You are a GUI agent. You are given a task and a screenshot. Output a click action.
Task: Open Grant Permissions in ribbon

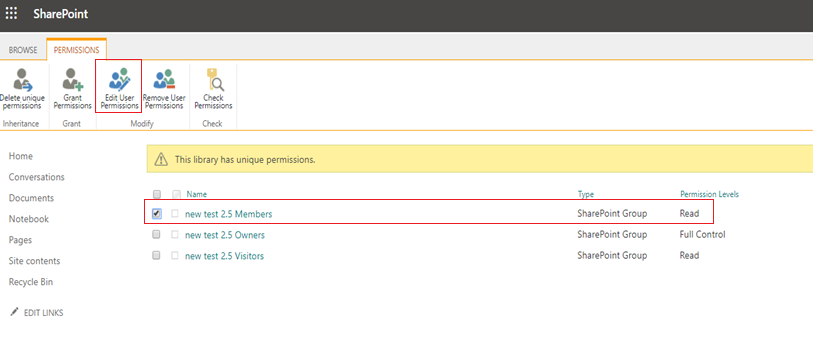[72, 88]
